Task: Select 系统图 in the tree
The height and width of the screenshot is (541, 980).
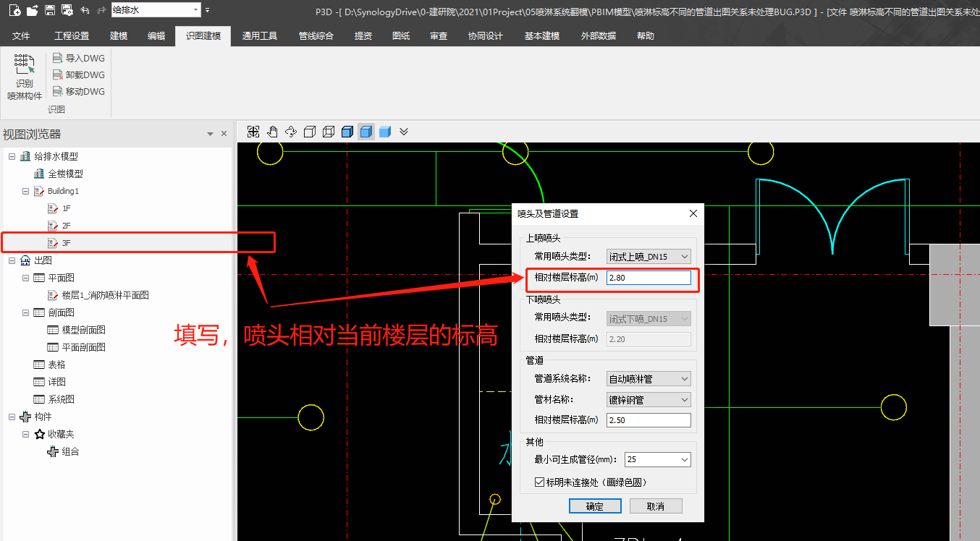Action: [x=62, y=399]
